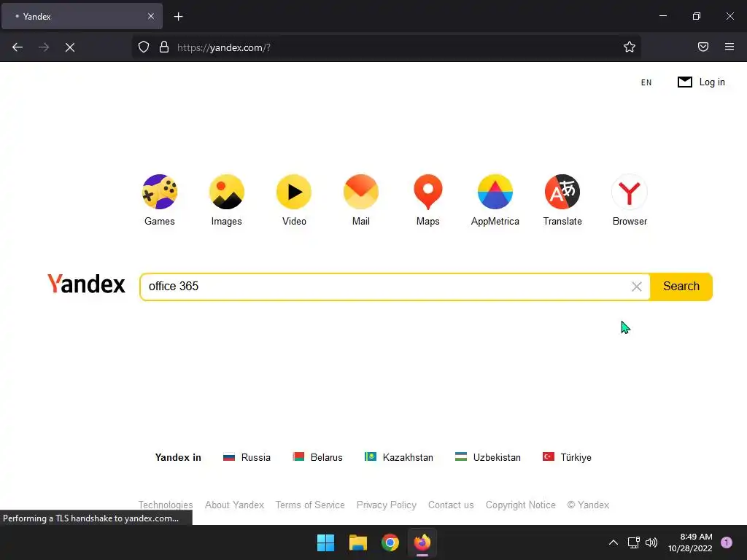747x560 pixels.
Task: Open the Contact us footer link
Action: tap(451, 505)
